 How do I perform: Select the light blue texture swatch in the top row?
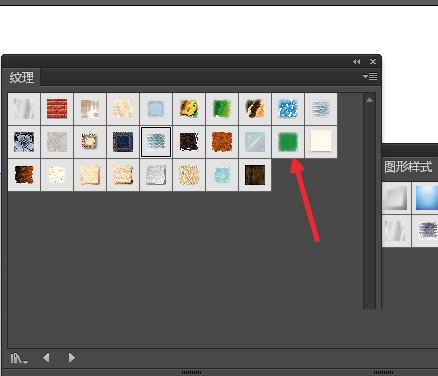point(156,109)
